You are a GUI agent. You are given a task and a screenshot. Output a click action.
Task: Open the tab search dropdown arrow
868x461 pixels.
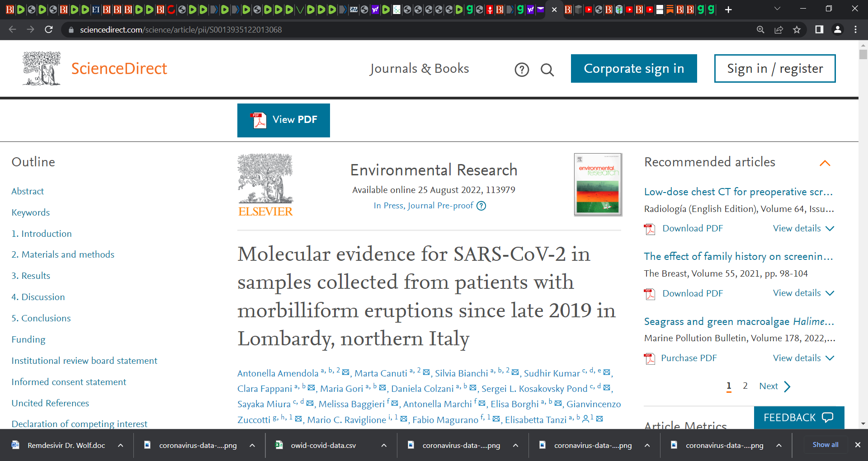pos(777,9)
